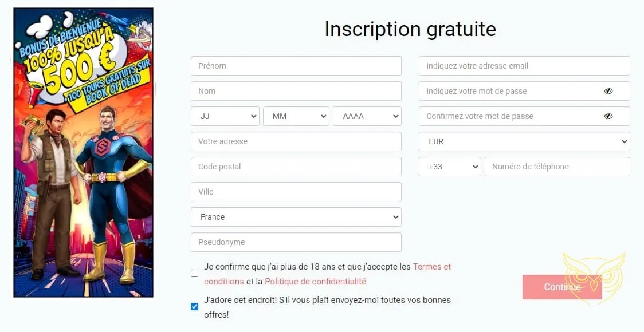Click the Continue button
This screenshot has width=644, height=332.
click(x=562, y=287)
